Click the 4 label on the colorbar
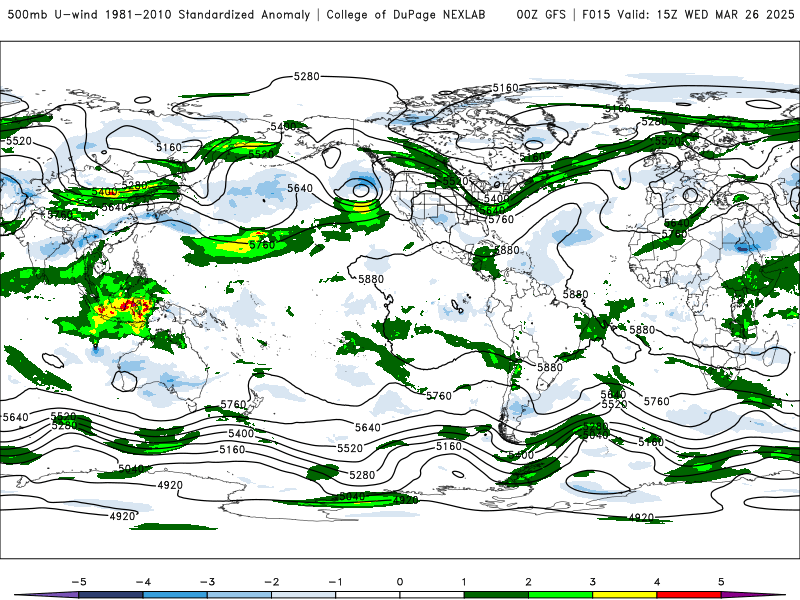Image resolution: width=800 pixels, height=600 pixels. click(x=657, y=582)
